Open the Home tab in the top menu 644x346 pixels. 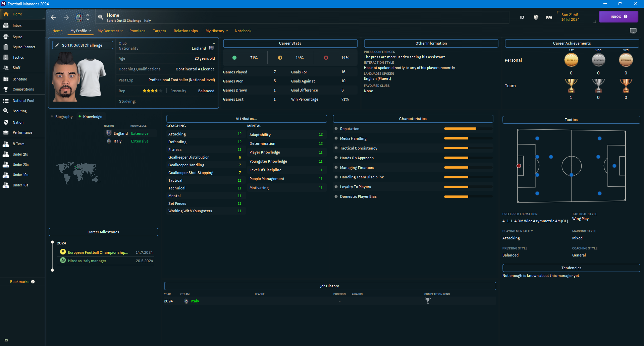coord(57,31)
